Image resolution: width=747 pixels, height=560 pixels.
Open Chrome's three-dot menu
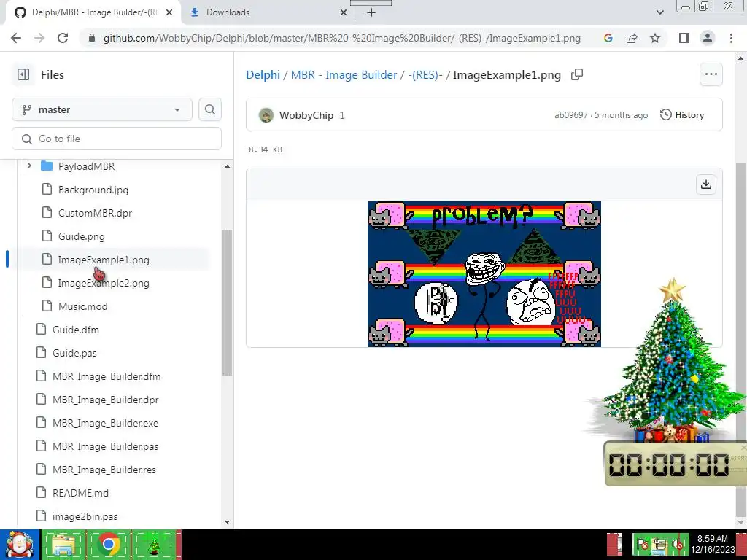[x=731, y=38]
